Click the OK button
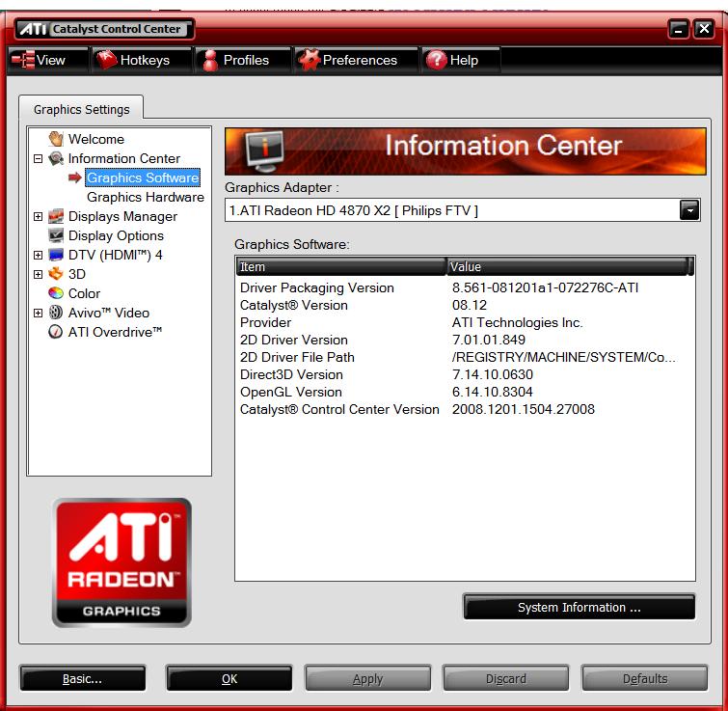Image resolution: width=728 pixels, height=711 pixels. pos(229,678)
